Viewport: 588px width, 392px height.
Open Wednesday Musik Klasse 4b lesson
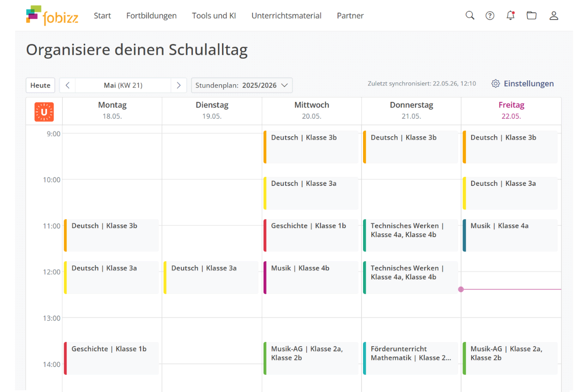[x=311, y=277]
